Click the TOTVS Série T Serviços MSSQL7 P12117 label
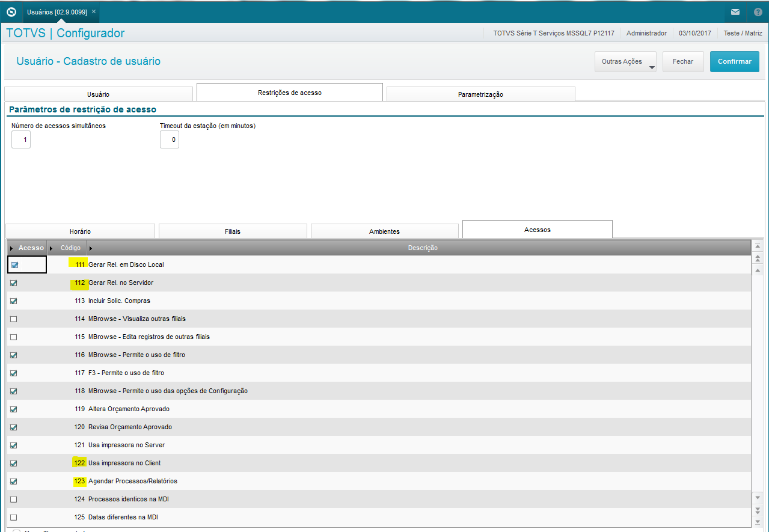769x532 pixels. coord(554,33)
